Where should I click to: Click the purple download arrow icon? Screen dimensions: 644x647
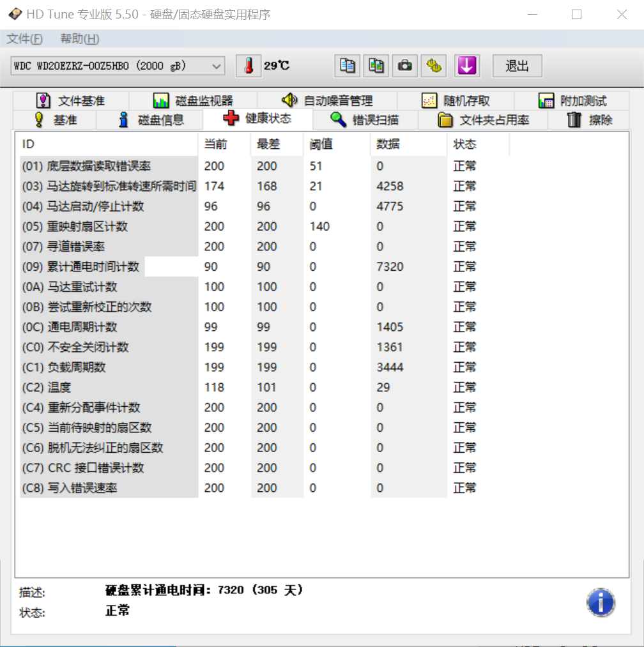tap(467, 66)
